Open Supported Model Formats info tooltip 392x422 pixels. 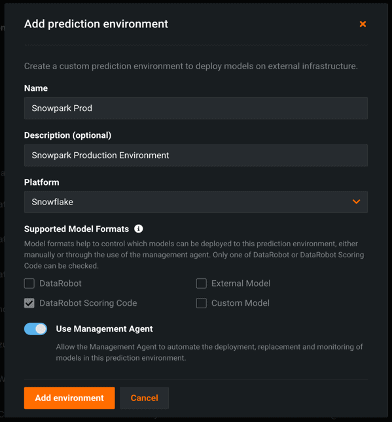[138, 229]
